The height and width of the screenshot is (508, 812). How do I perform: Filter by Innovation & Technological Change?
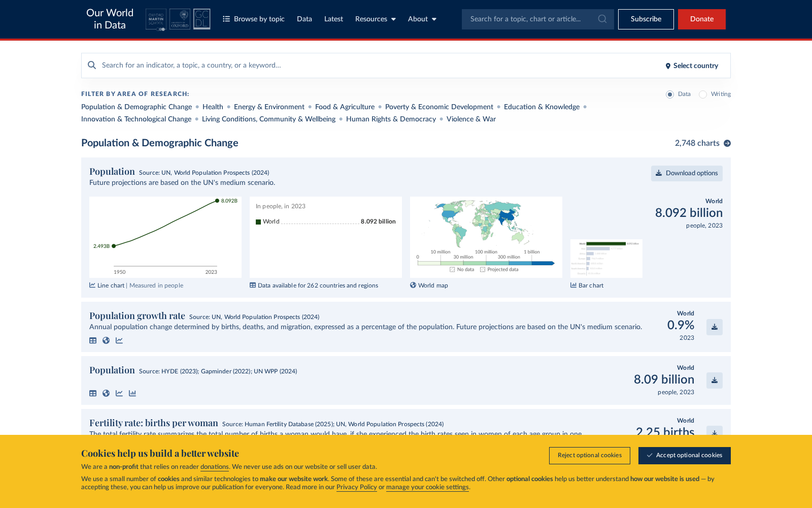click(x=136, y=119)
